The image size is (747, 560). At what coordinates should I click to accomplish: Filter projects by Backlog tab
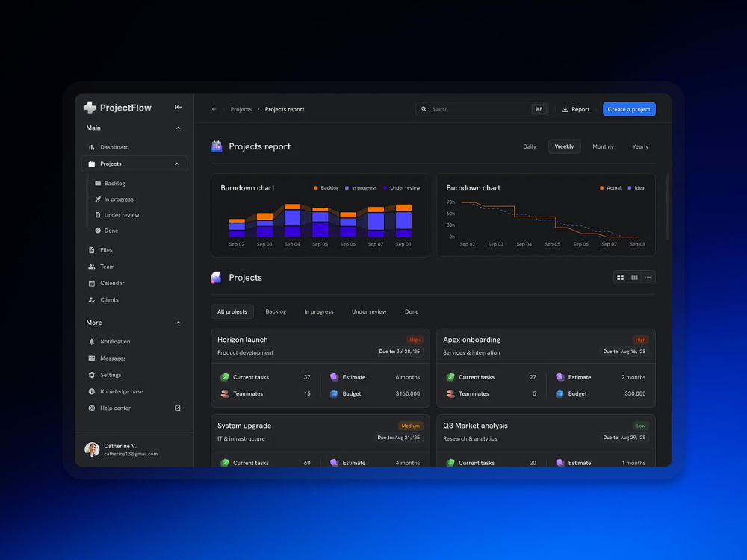click(x=276, y=311)
